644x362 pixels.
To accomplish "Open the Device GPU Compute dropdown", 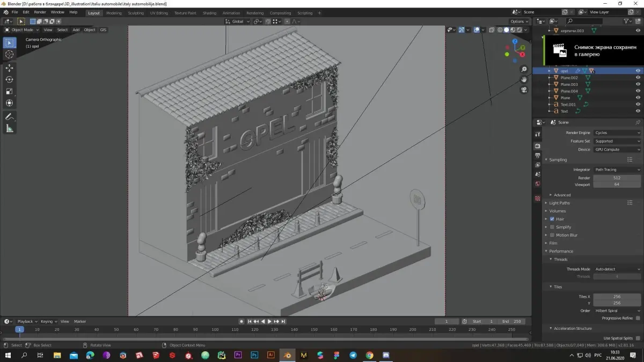I will pyautogui.click(x=617, y=150).
